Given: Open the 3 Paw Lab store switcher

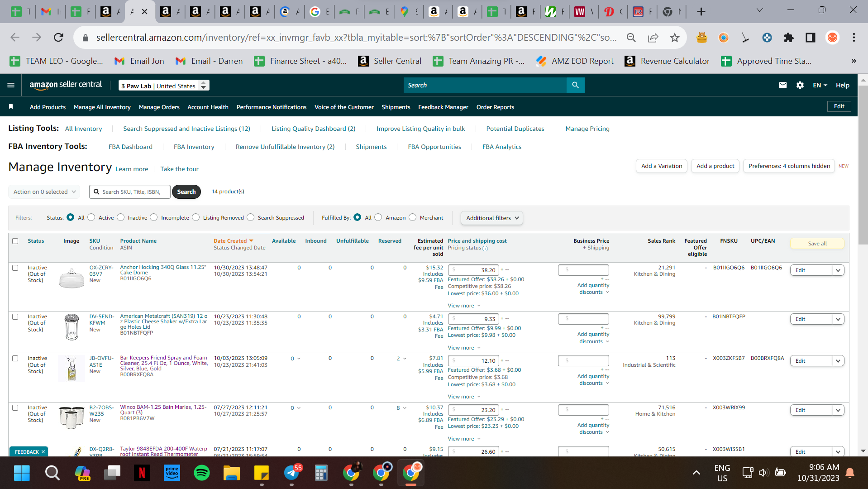Looking at the screenshot, I should [x=164, y=86].
